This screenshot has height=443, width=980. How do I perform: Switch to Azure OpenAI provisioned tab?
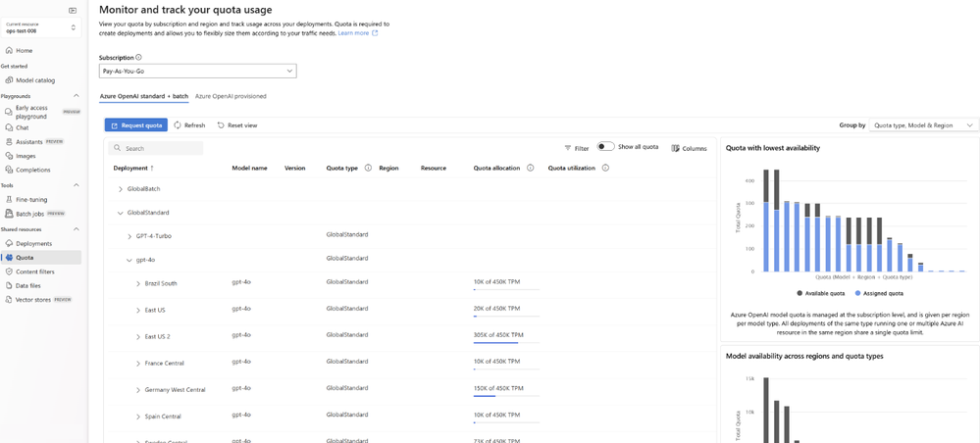pyautogui.click(x=231, y=96)
